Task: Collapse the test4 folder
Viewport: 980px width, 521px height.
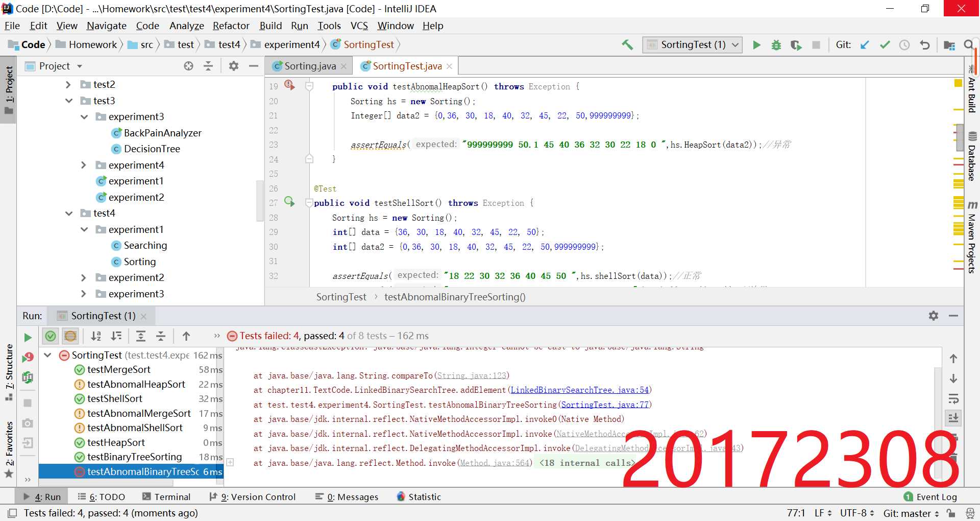Action: point(68,213)
